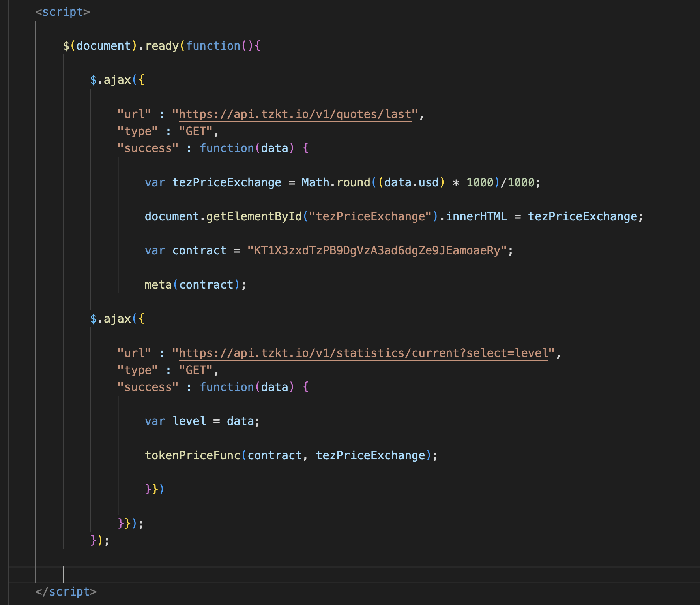
Task: Click the "GET" string in second ajax call
Action: pos(196,370)
